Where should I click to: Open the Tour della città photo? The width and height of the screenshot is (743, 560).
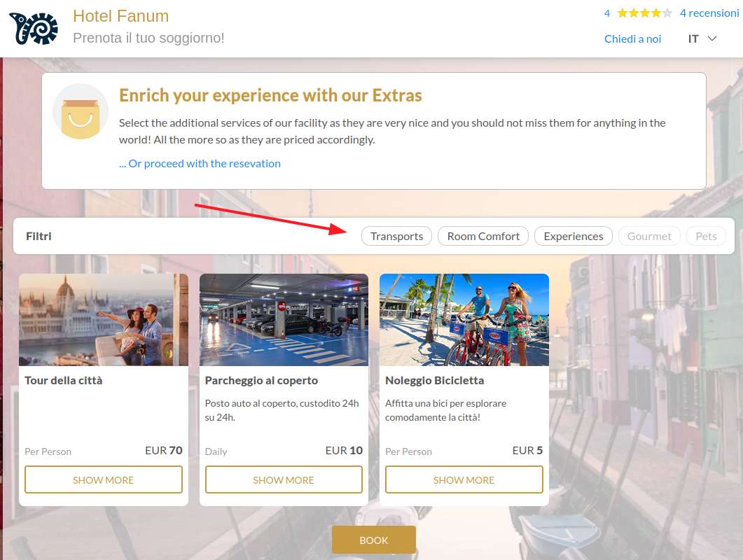pos(104,320)
